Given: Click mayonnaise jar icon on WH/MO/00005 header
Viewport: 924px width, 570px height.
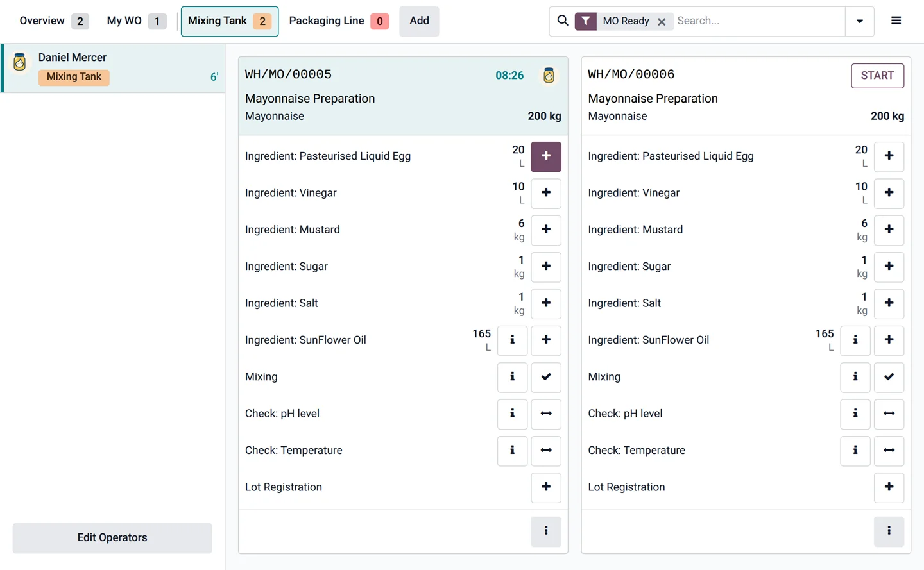Looking at the screenshot, I should click(x=549, y=76).
